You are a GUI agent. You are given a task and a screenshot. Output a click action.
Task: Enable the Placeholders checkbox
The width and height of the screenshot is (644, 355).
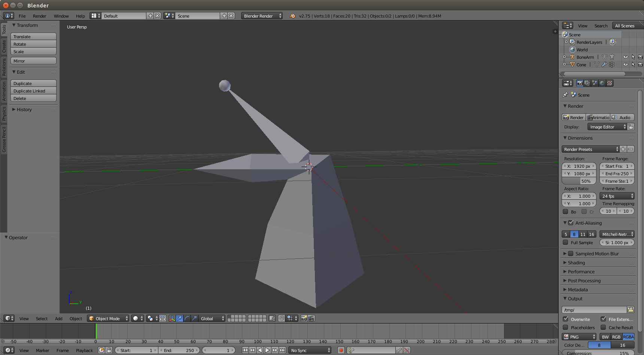coord(566,327)
